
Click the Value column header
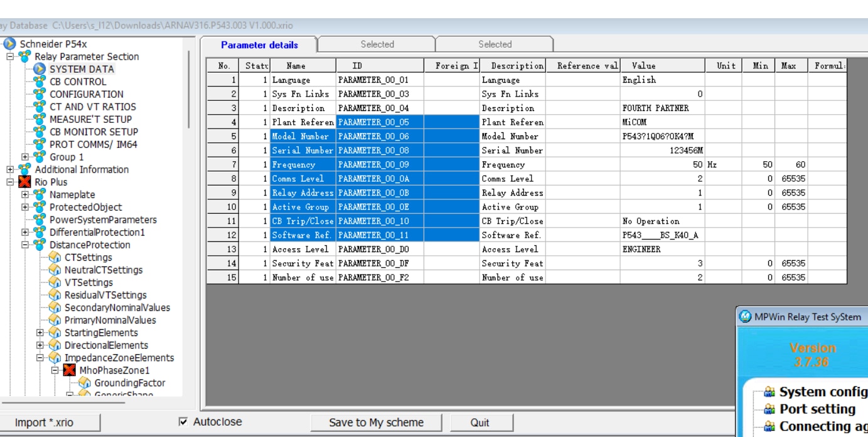click(663, 65)
